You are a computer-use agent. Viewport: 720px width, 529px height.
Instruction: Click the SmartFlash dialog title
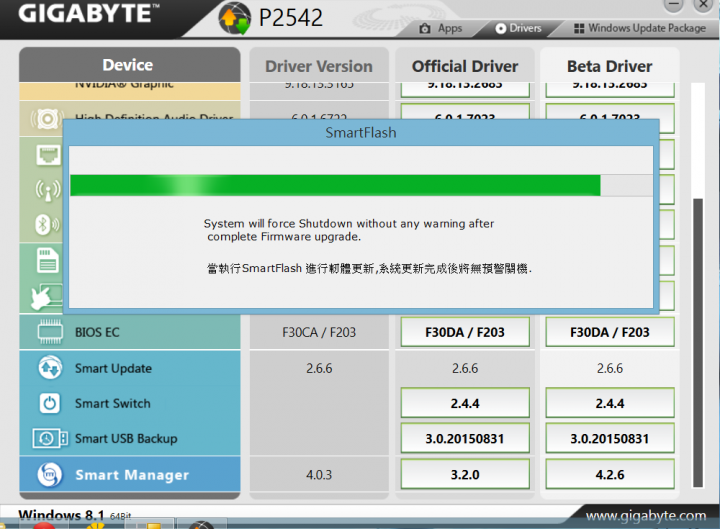coord(361,133)
